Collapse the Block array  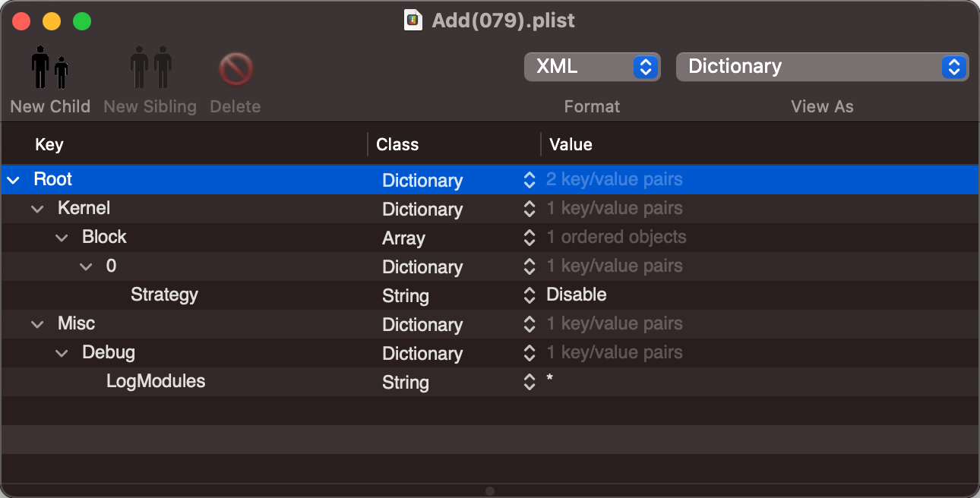click(x=62, y=238)
